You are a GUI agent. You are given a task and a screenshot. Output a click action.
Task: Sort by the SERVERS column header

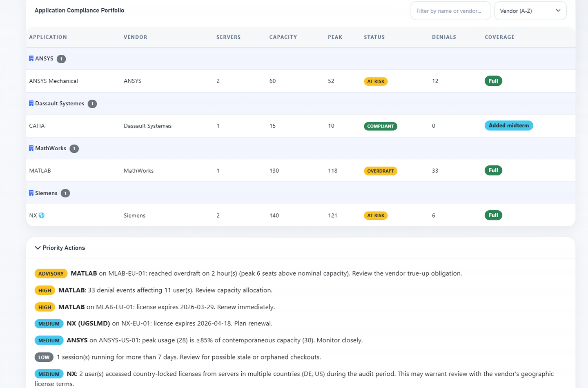[x=228, y=37]
